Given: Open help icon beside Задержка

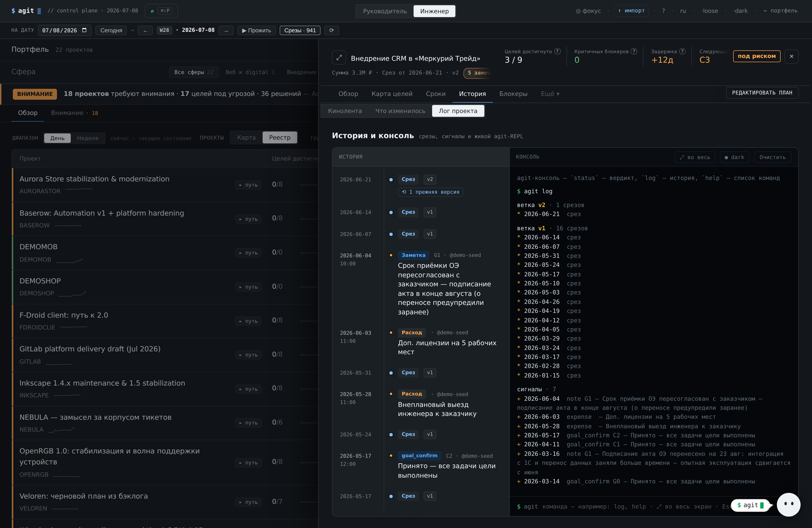Looking at the screenshot, I should tap(682, 51).
